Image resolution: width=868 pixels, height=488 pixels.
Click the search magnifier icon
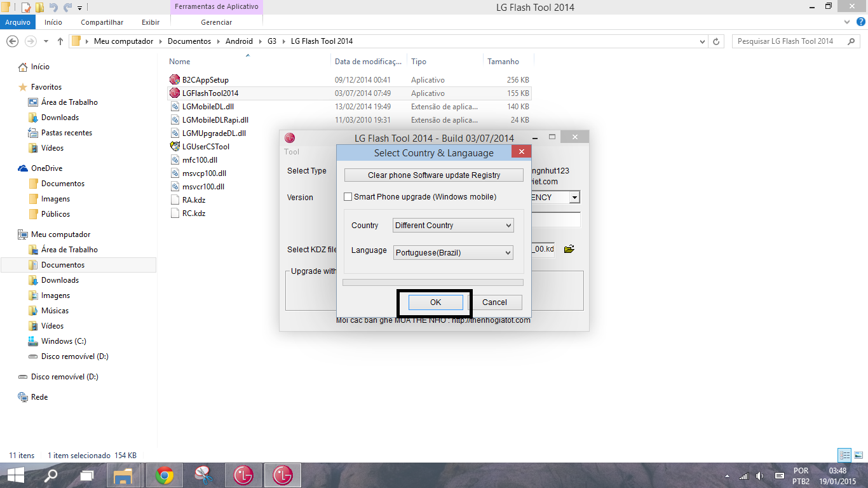coord(851,41)
